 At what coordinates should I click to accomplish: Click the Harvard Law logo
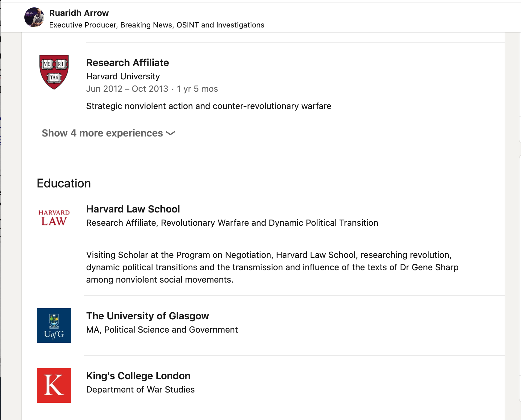(x=54, y=218)
